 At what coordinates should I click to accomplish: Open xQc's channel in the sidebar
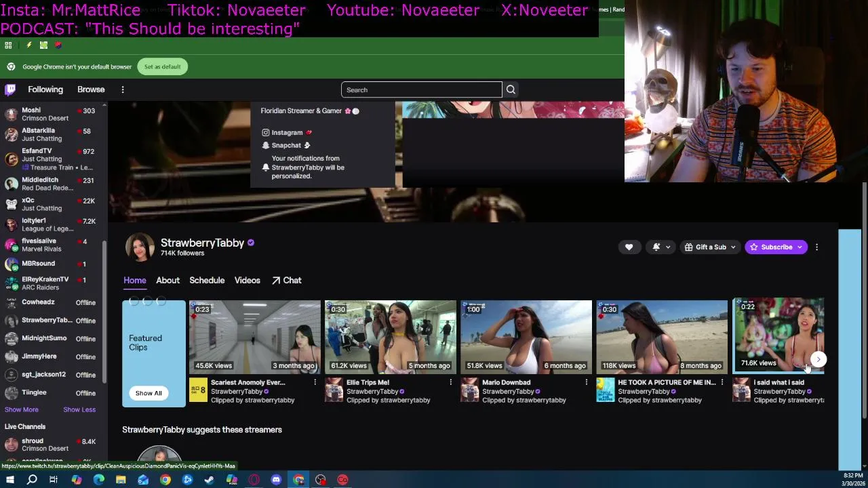point(53,204)
